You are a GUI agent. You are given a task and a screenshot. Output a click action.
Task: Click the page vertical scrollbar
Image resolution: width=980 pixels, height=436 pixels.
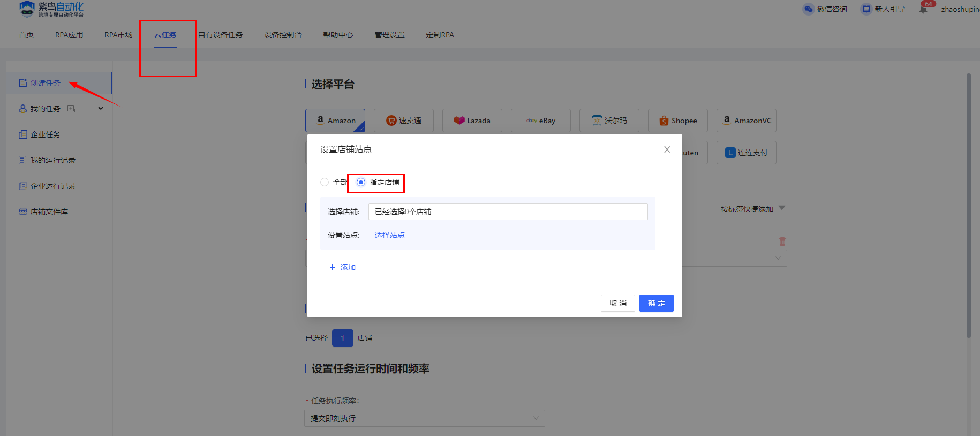(x=969, y=206)
